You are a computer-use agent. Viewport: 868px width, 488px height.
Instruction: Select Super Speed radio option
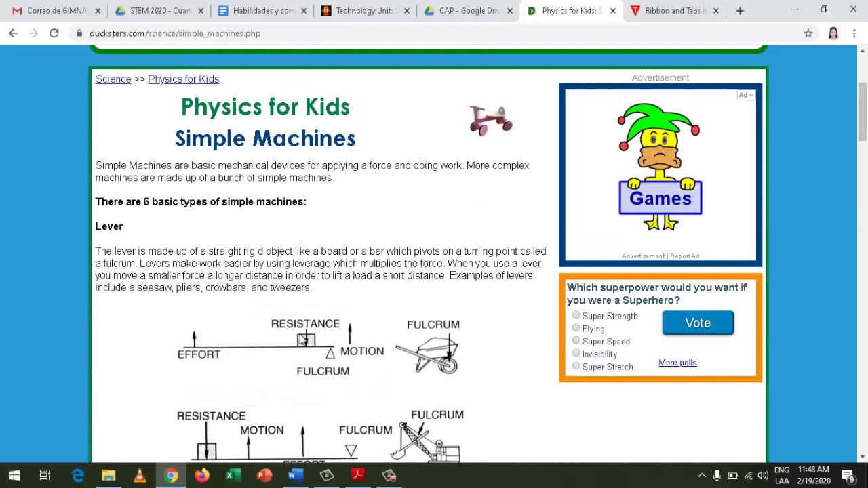(x=576, y=340)
